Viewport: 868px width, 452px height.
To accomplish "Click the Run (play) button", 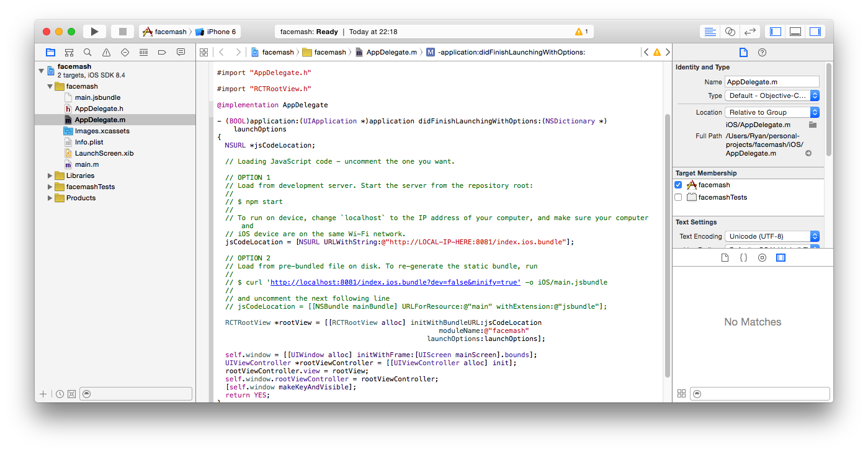I will tap(94, 32).
